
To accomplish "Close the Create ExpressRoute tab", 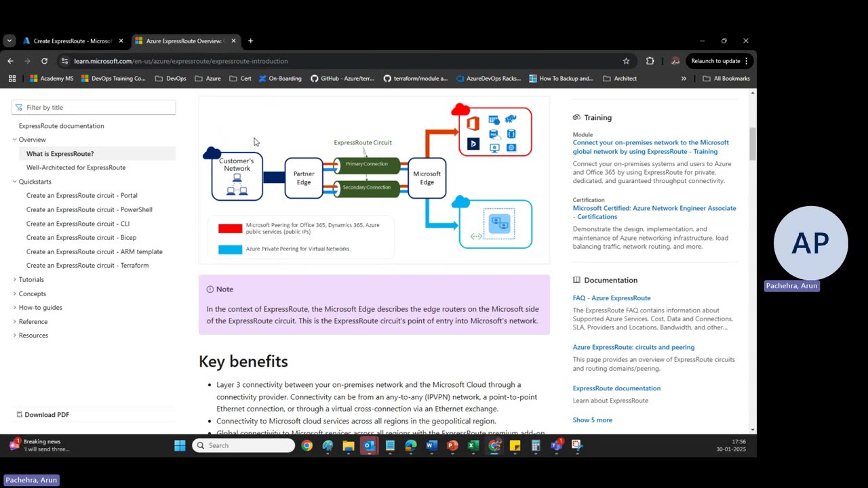I will tap(121, 41).
